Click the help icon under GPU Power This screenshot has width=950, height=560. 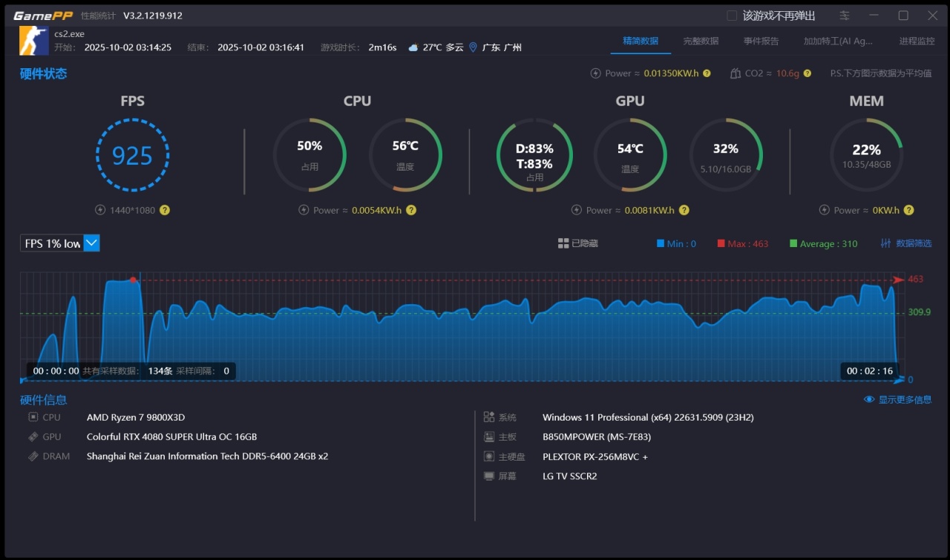684,210
